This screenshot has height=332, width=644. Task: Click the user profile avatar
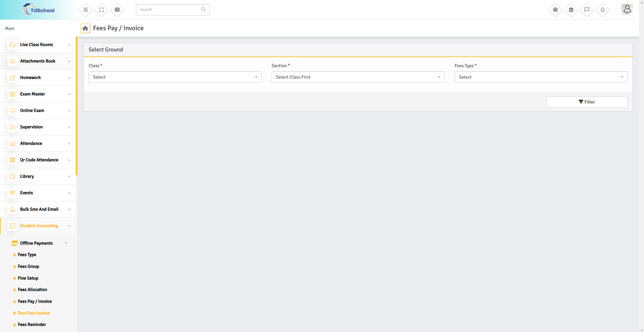[x=627, y=9]
